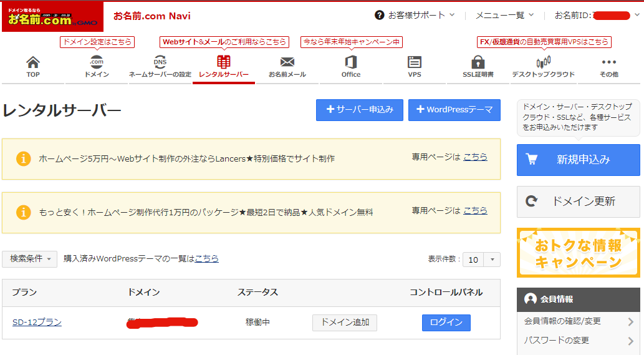Open the VPS icon
Image resolution: width=644 pixels, height=355 pixels.
[414, 62]
